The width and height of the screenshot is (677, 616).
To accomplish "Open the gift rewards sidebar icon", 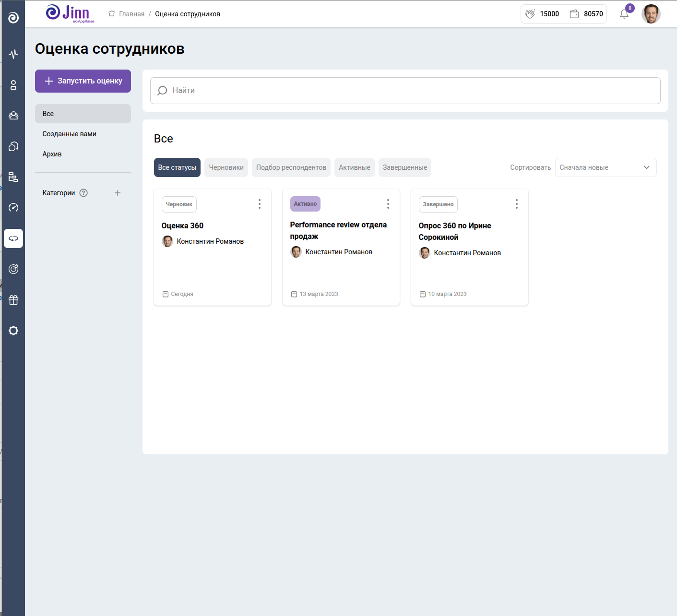I will coord(13,300).
